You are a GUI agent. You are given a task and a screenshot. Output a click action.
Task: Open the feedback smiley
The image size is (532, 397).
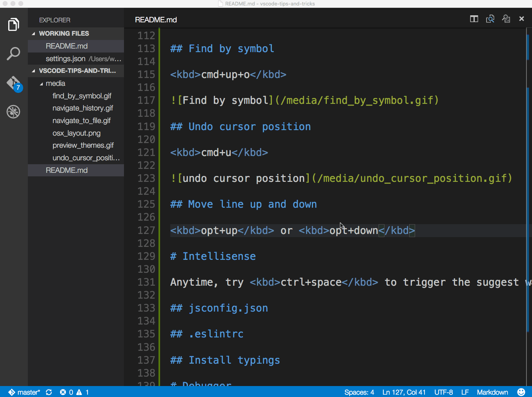[x=521, y=392]
